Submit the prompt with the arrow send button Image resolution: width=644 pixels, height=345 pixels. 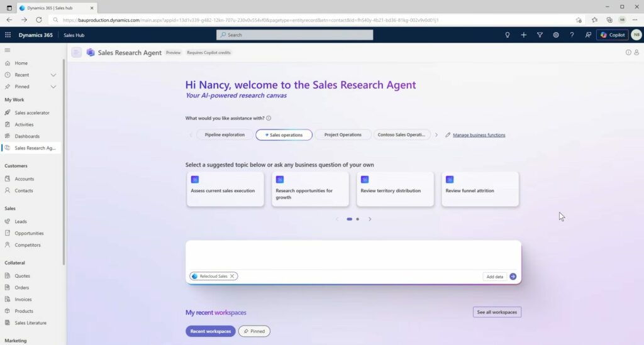(513, 277)
